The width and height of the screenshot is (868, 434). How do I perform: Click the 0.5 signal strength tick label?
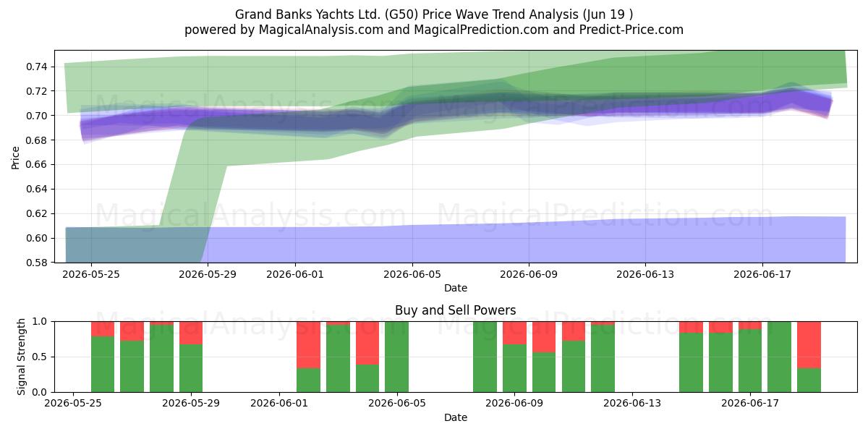pos(39,357)
